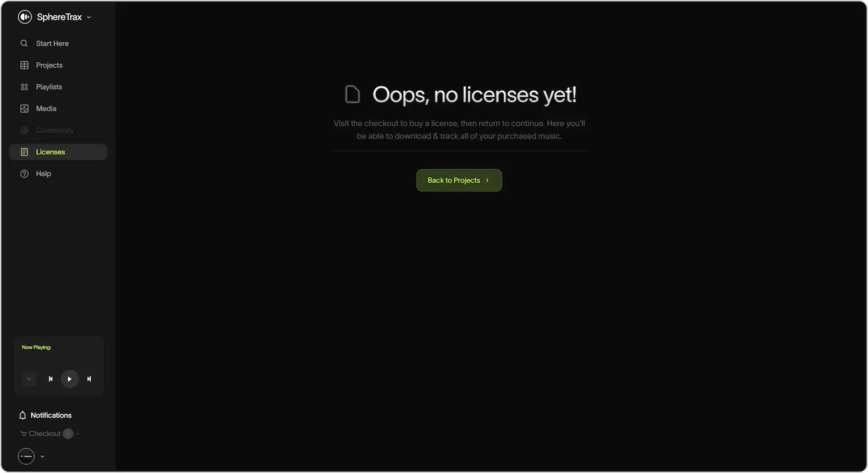Click Back to Projects button
Viewport: 868px width, 473px height.
point(459,180)
